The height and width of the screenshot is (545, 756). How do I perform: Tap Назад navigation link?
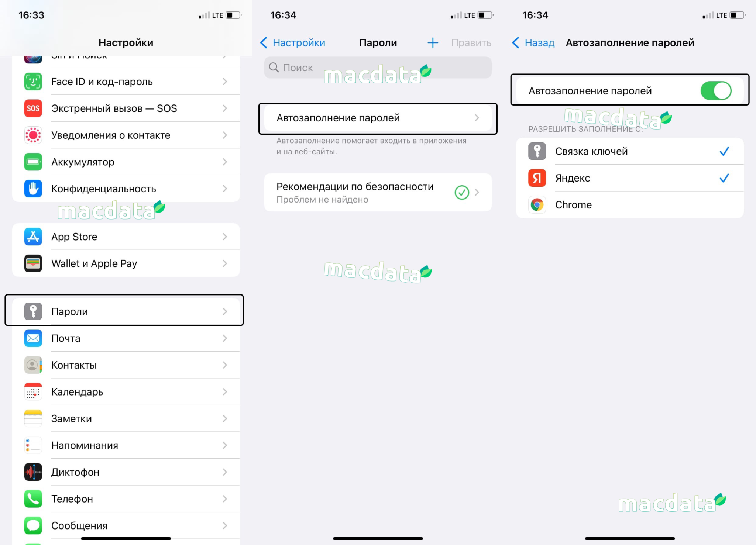(x=532, y=42)
